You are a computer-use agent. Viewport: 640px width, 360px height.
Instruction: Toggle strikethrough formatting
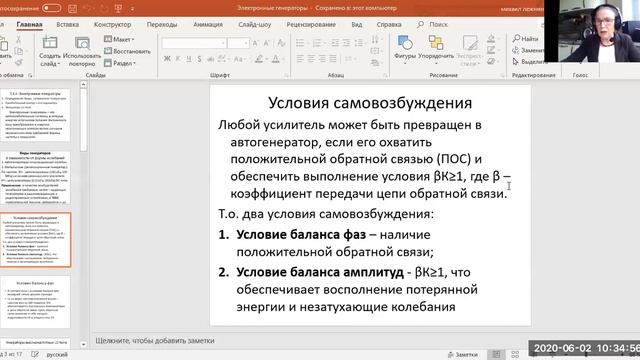click(210, 59)
